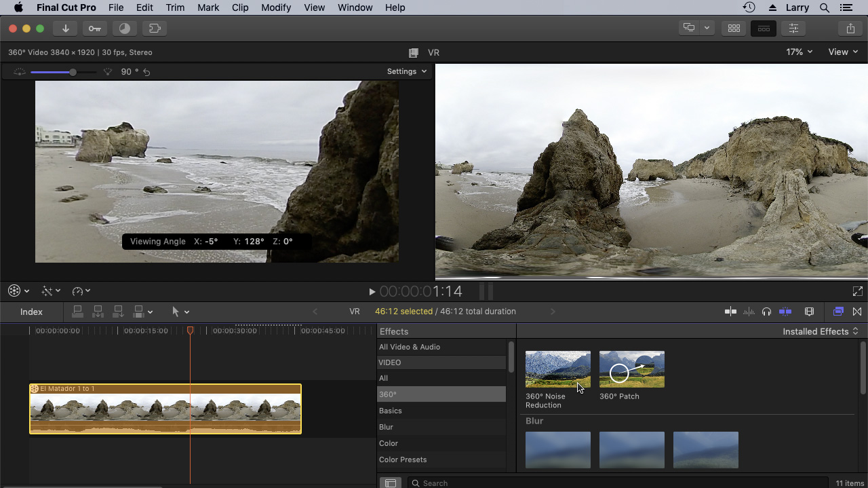Open clip appearance filmstrip options

809,312
